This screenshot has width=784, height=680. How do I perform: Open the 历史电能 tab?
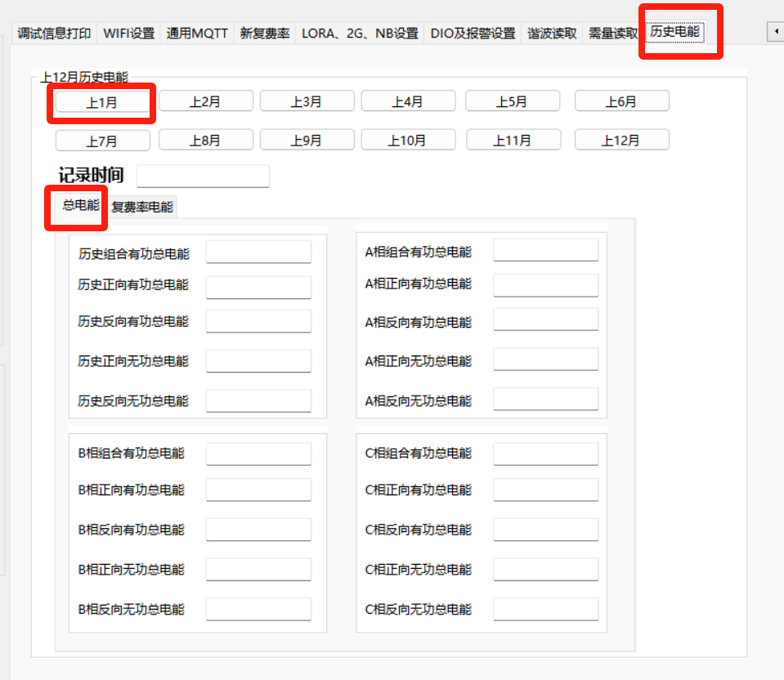(674, 33)
